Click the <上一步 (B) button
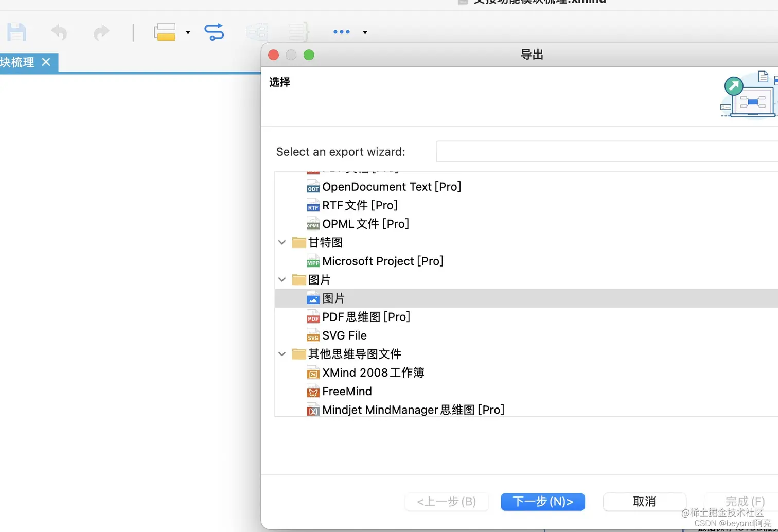Screen dimensions: 778x532 pos(447,502)
